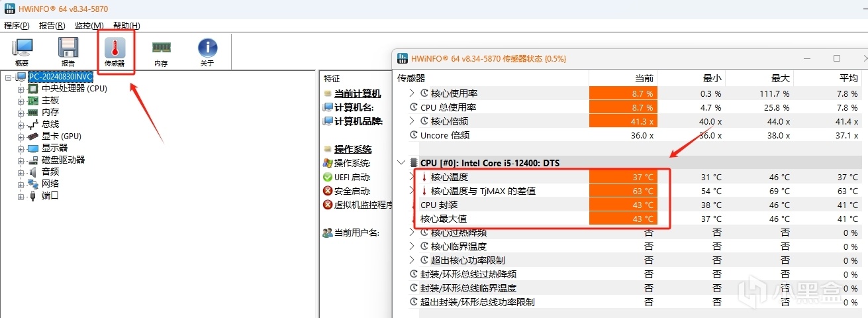Screen dimensions: 868x318
Task: Open the 监控(M) menu
Action: (89, 25)
